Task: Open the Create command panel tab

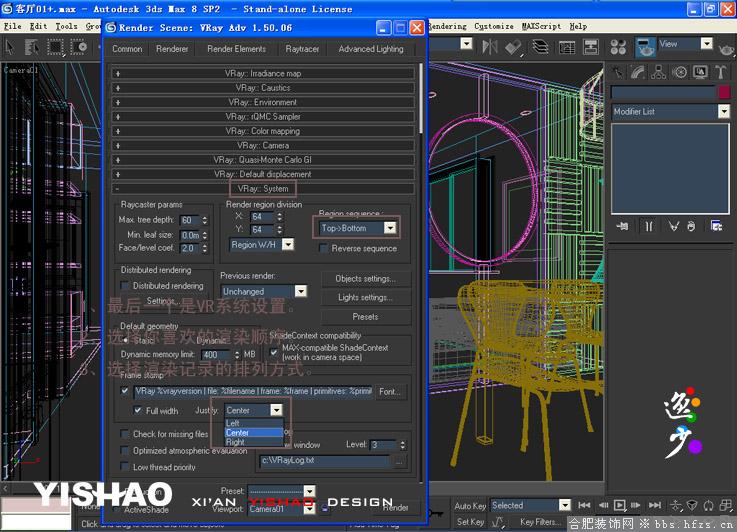Action: tap(618, 72)
